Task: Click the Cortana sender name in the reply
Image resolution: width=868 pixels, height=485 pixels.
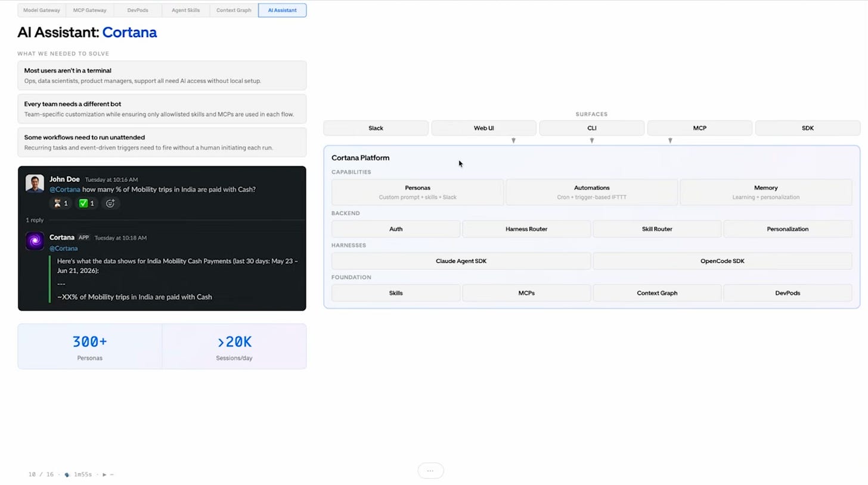Action: click(62, 238)
